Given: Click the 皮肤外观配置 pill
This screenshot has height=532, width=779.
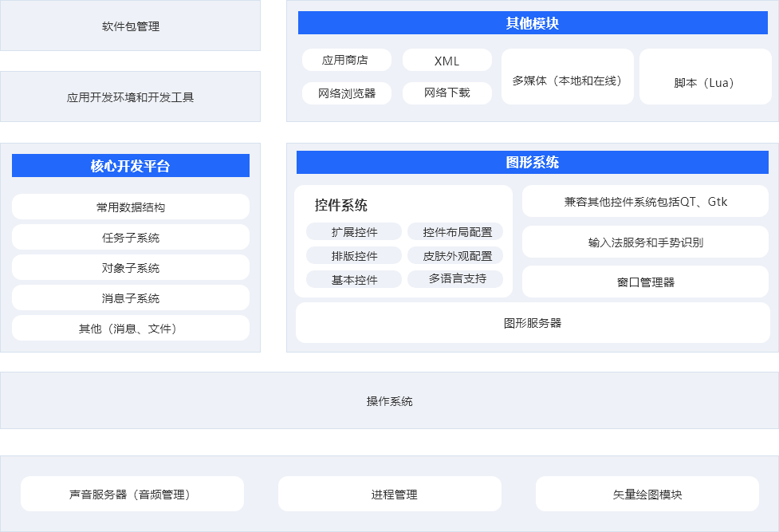Looking at the screenshot, I should (455, 256).
